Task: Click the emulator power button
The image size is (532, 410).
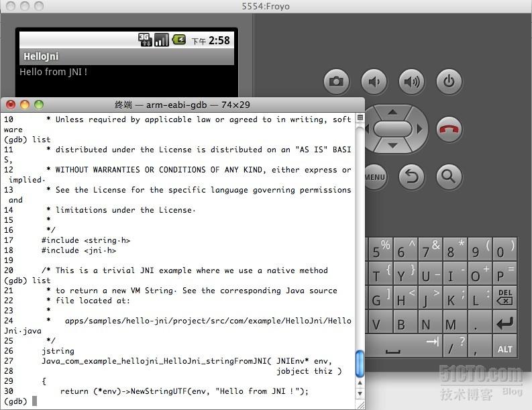Action: pos(449,81)
